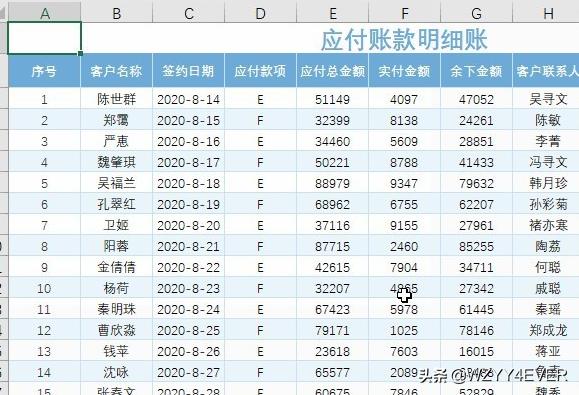Select remaining amount cell 28851
The height and width of the screenshot is (395, 579).
point(476,141)
